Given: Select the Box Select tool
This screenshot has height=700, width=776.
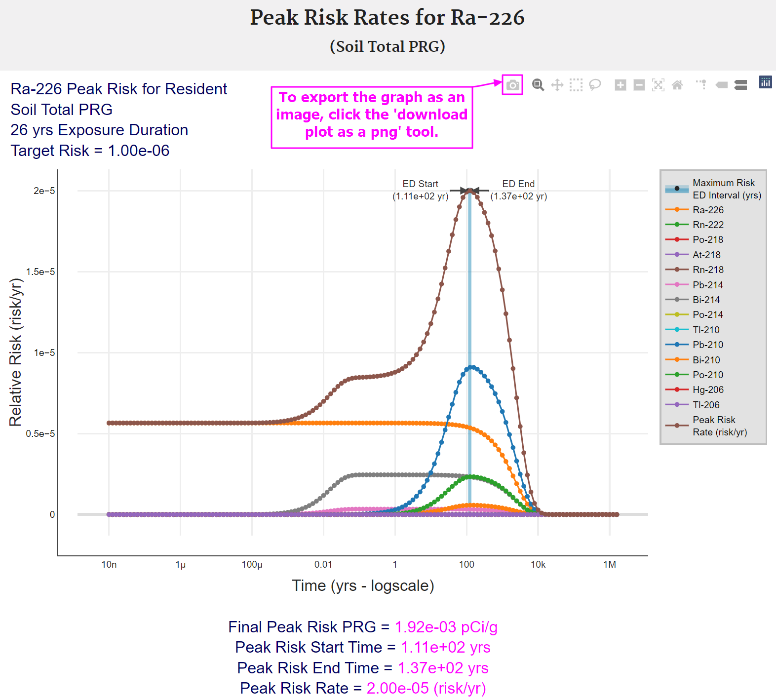Looking at the screenshot, I should click(x=576, y=85).
